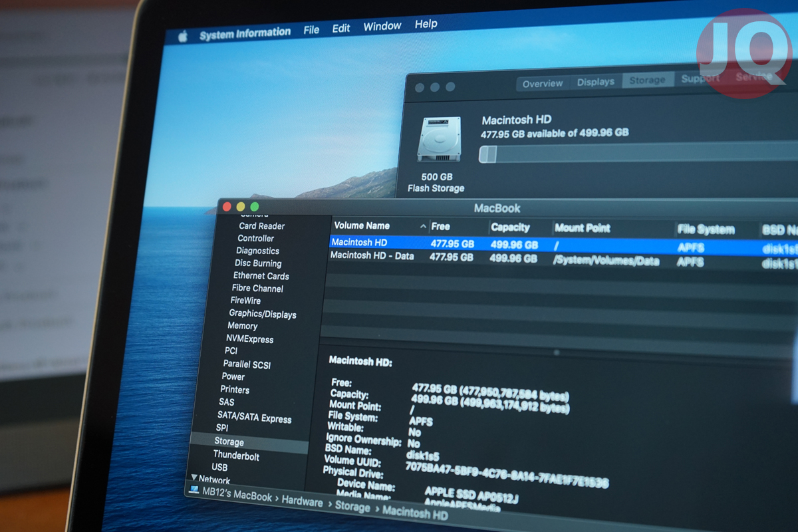Viewport: 798px width, 532px height.
Task: Open the Help menu
Action: click(426, 25)
